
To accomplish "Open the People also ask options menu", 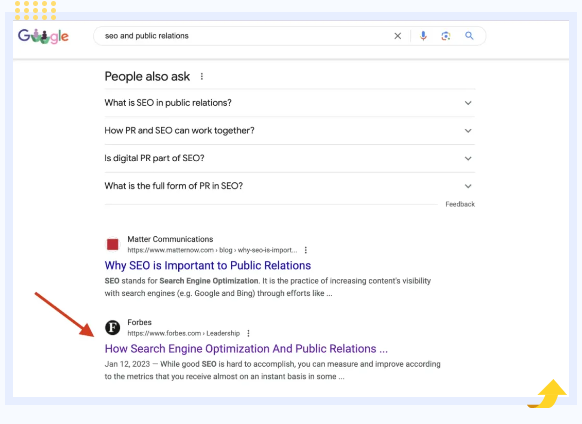I will coord(202,76).
